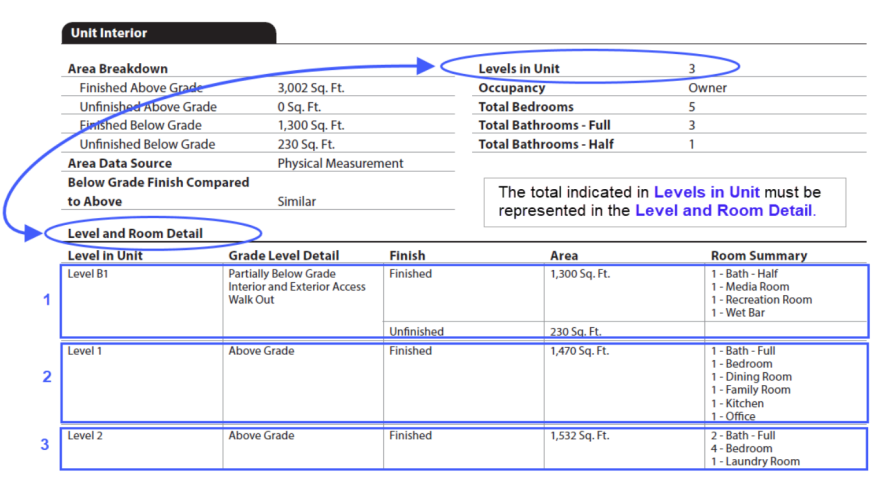Click the Area Breakdown heading

pos(118,69)
